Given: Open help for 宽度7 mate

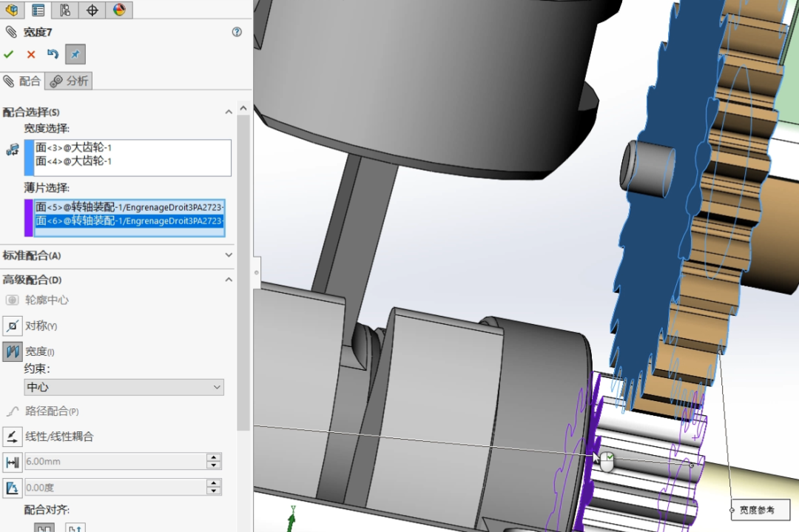Looking at the screenshot, I should coord(237,32).
